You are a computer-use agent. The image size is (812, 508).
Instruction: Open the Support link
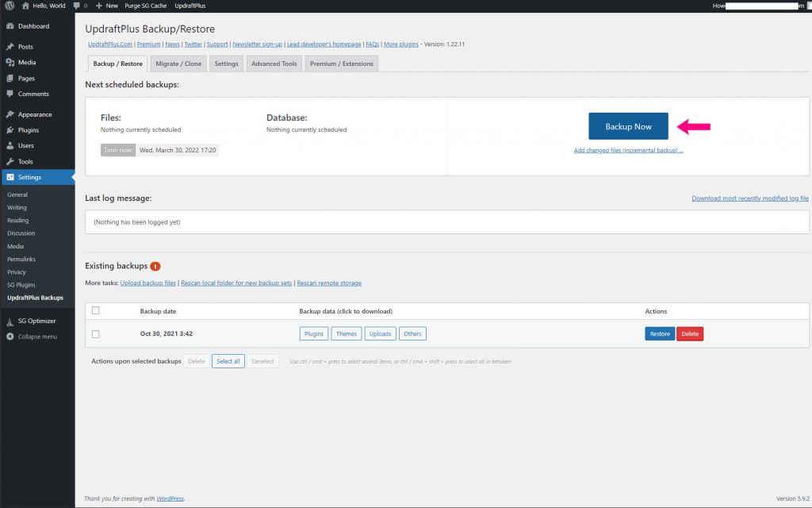click(x=217, y=44)
